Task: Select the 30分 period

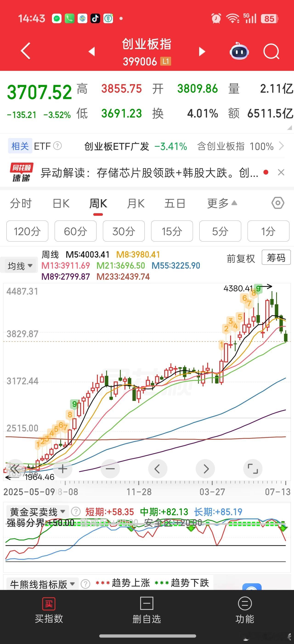Action: click(x=124, y=231)
